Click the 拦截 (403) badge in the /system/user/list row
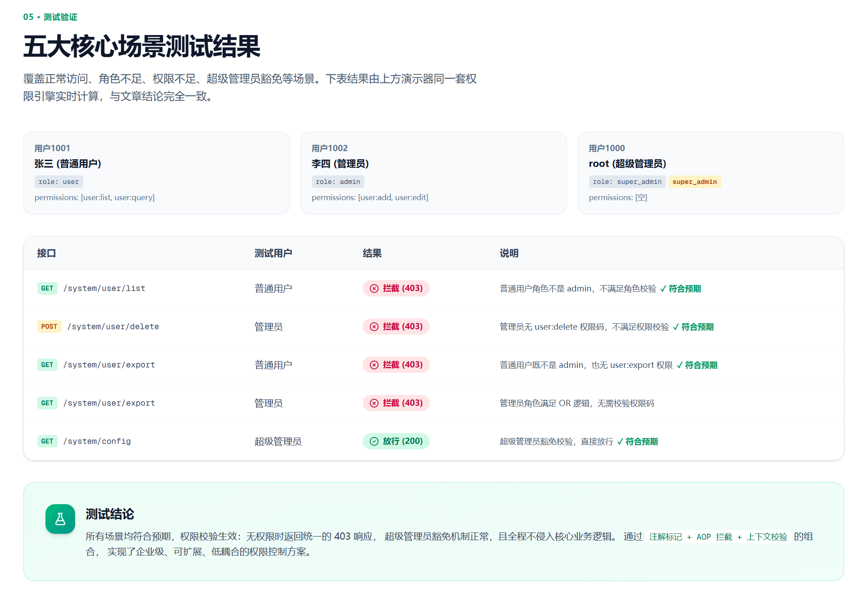868x595 pixels. [x=396, y=288]
